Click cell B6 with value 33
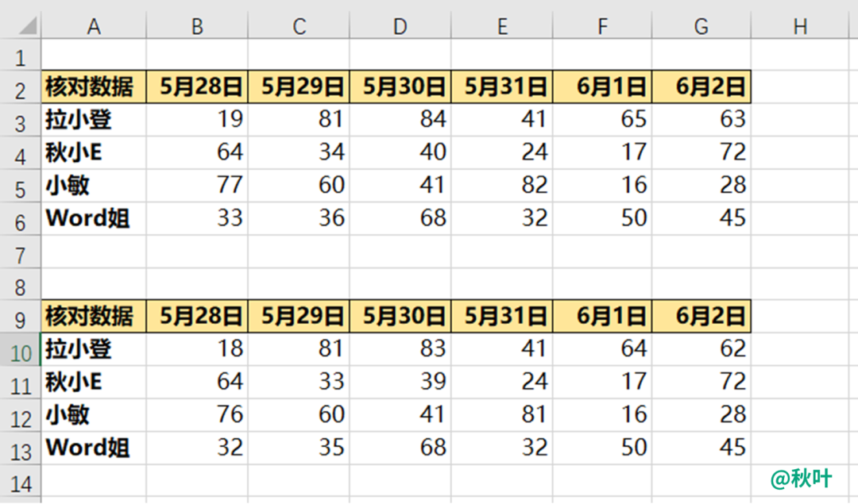The image size is (858, 504). (x=197, y=218)
